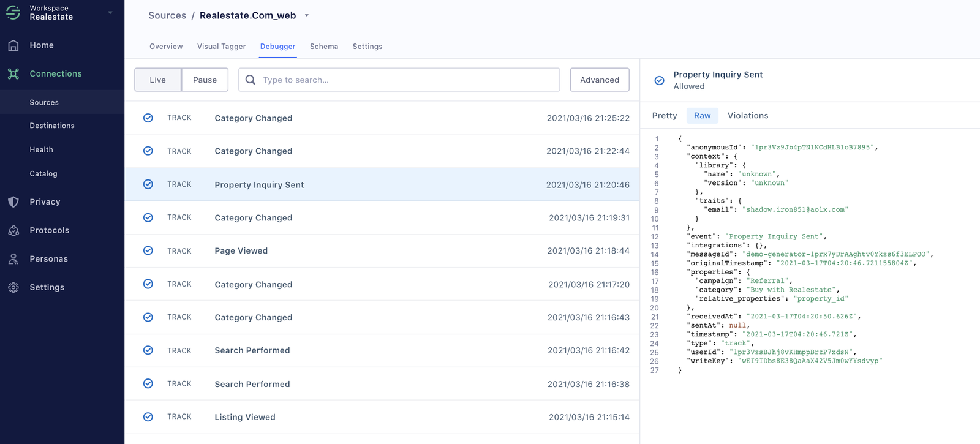Select Search Performed event at 21:16:38
Image resolution: width=980 pixels, height=444 pixels.
pyautogui.click(x=382, y=383)
